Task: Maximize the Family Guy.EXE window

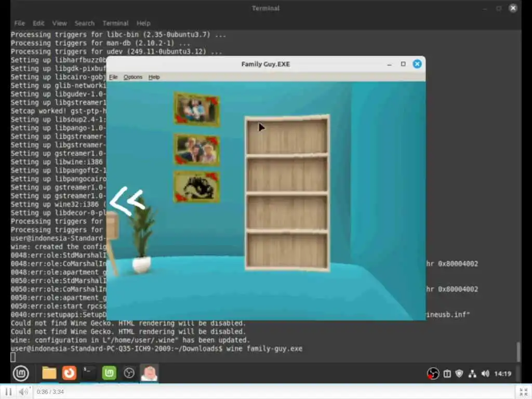Action: pyautogui.click(x=403, y=64)
